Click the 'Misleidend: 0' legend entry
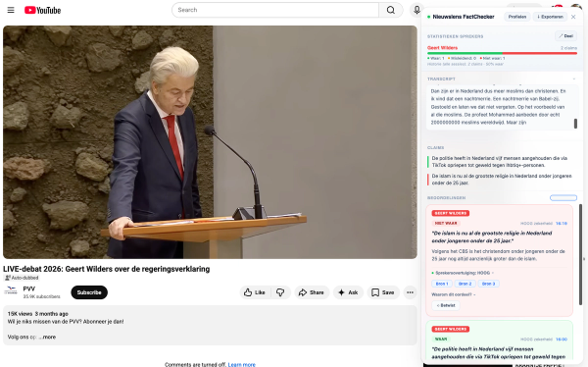 click(x=462, y=58)
